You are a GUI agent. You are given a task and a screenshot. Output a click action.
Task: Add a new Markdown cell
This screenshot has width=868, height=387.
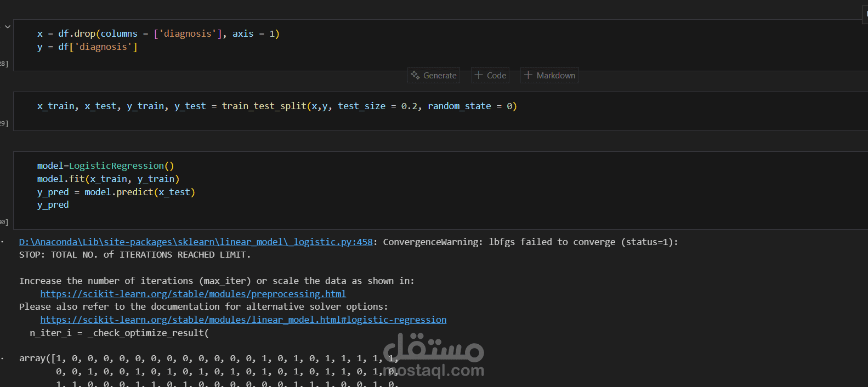tap(549, 76)
